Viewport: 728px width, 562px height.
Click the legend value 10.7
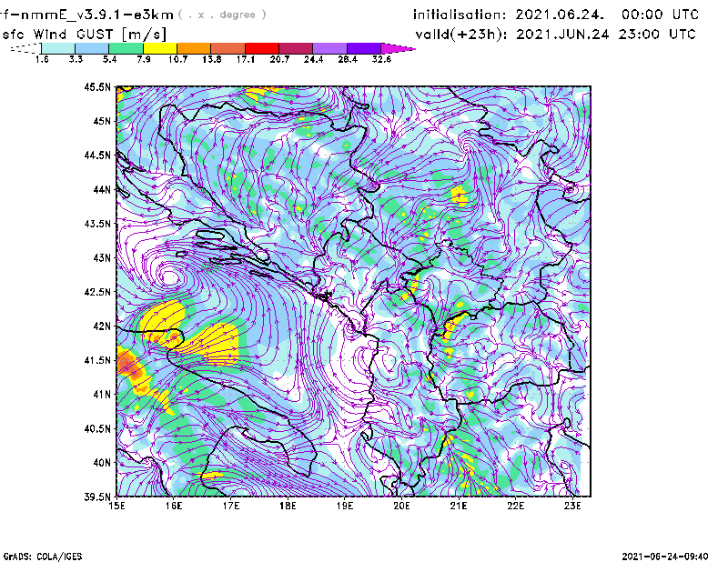point(177,59)
